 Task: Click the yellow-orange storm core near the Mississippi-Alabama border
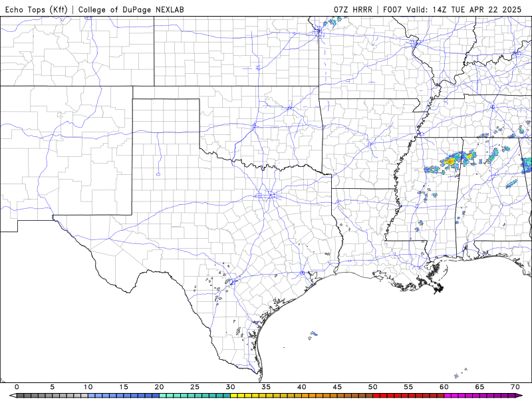click(451, 162)
